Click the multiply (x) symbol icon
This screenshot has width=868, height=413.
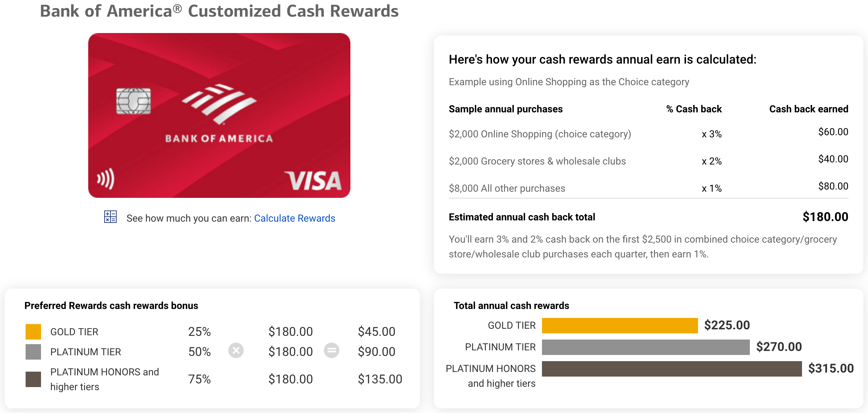236,351
